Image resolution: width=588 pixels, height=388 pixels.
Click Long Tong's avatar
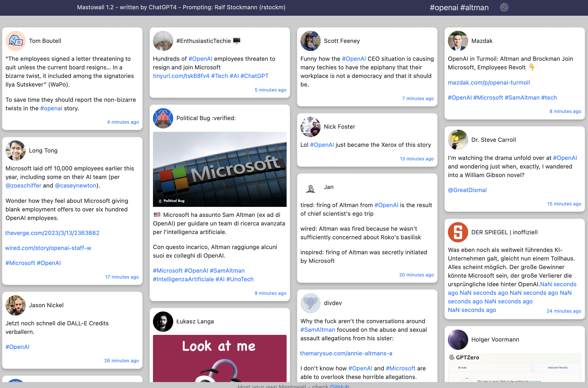click(x=15, y=150)
